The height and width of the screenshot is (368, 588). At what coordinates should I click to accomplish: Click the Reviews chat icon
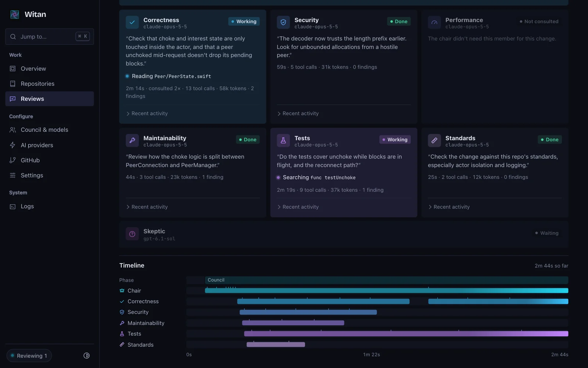tap(12, 99)
